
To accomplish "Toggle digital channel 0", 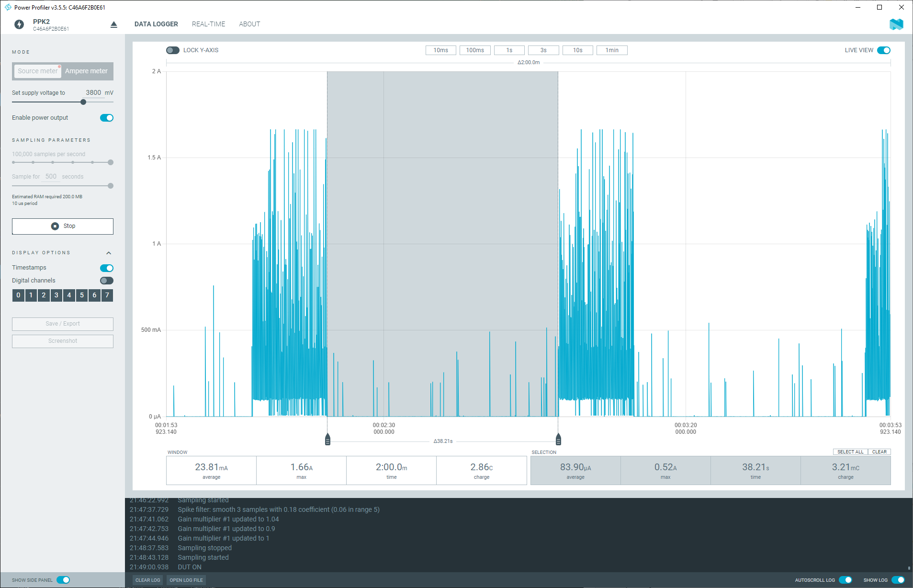I will (x=18, y=295).
